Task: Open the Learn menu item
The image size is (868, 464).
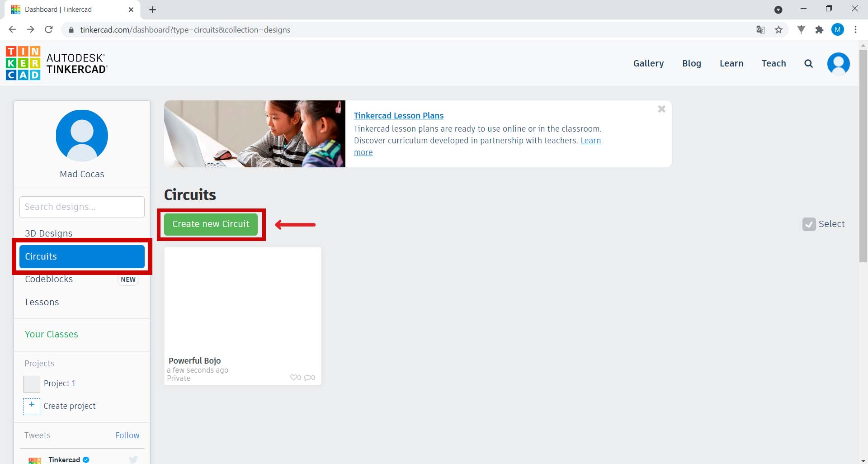Action: coord(731,63)
